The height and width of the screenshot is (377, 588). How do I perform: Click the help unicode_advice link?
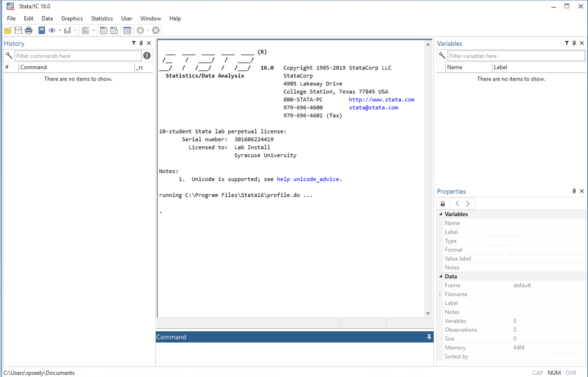click(x=308, y=179)
